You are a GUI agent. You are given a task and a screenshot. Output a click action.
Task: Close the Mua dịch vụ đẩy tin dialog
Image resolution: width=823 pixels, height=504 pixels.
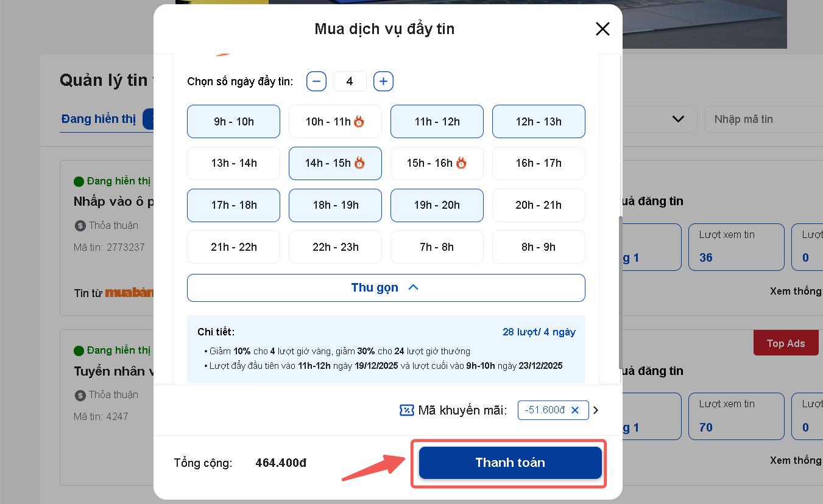[x=602, y=29]
